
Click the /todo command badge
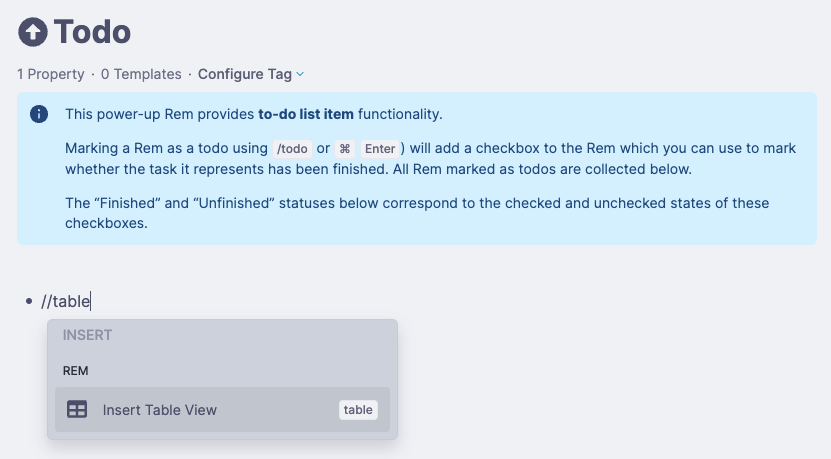291,148
